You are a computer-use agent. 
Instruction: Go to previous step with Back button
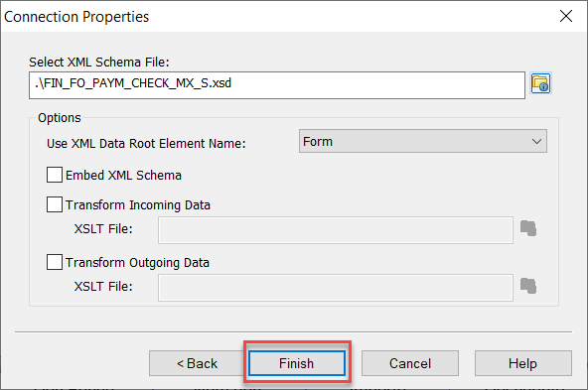point(197,363)
